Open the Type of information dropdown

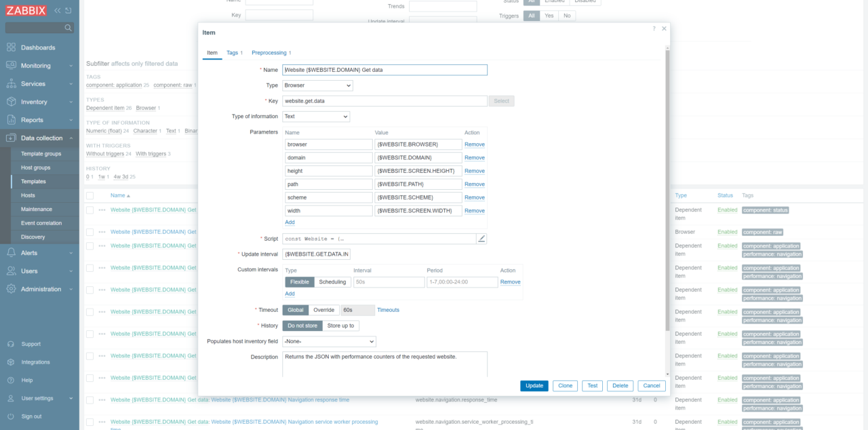coord(317,116)
